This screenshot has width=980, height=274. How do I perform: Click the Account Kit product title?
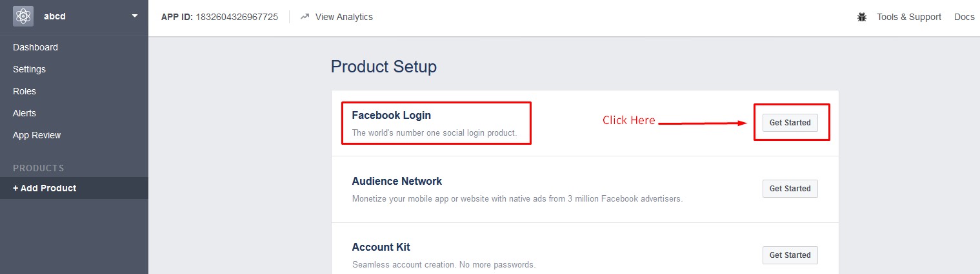click(x=381, y=247)
